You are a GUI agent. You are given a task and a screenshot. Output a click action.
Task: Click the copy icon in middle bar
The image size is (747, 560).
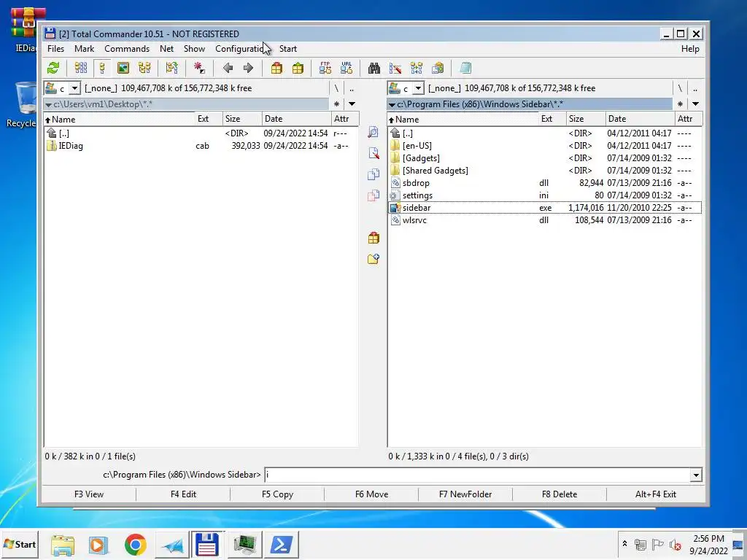coord(373,174)
